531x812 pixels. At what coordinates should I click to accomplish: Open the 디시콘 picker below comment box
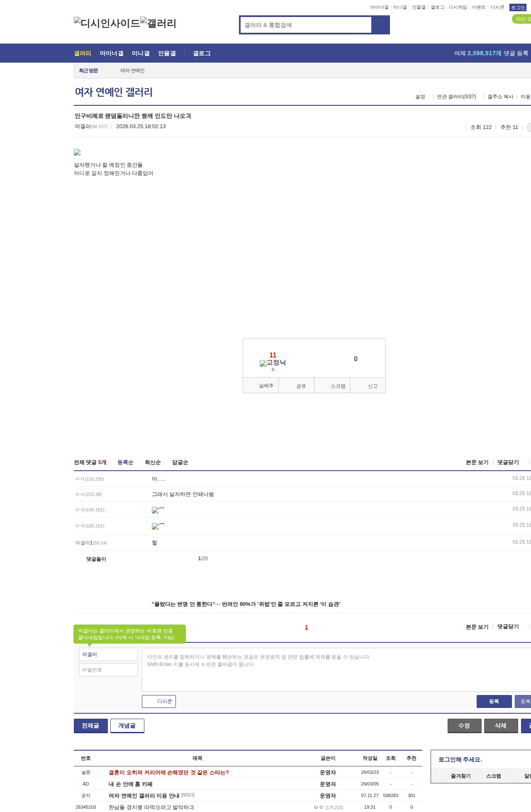tap(159, 701)
